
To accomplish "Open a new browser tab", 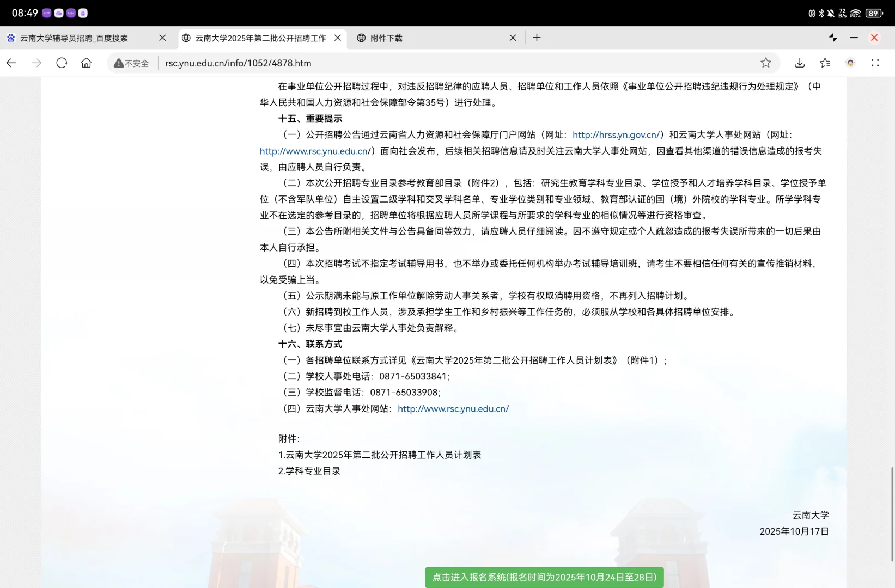I will pos(537,38).
